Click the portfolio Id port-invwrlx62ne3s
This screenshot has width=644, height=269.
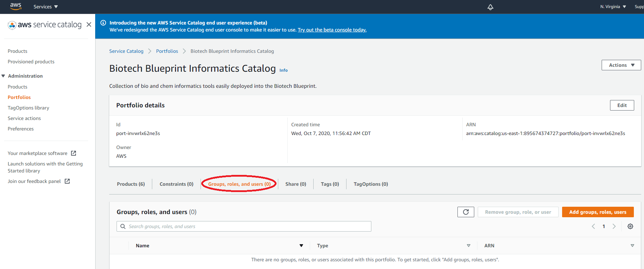click(x=138, y=133)
